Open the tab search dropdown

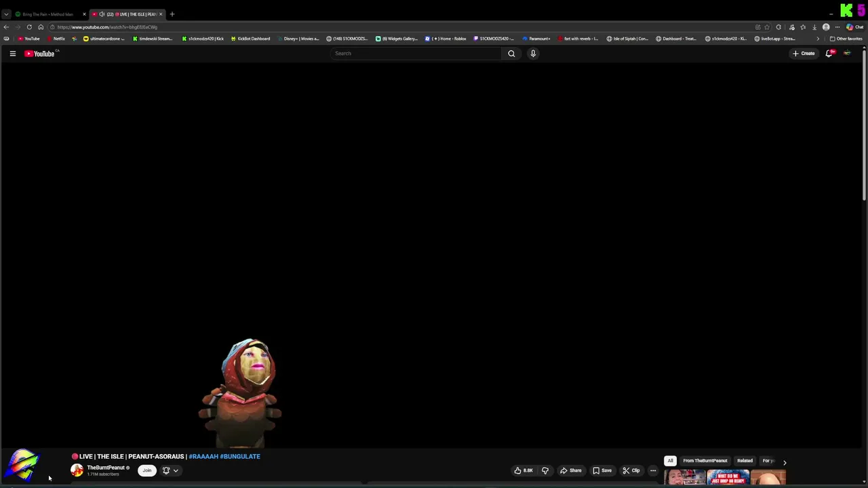(x=6, y=14)
